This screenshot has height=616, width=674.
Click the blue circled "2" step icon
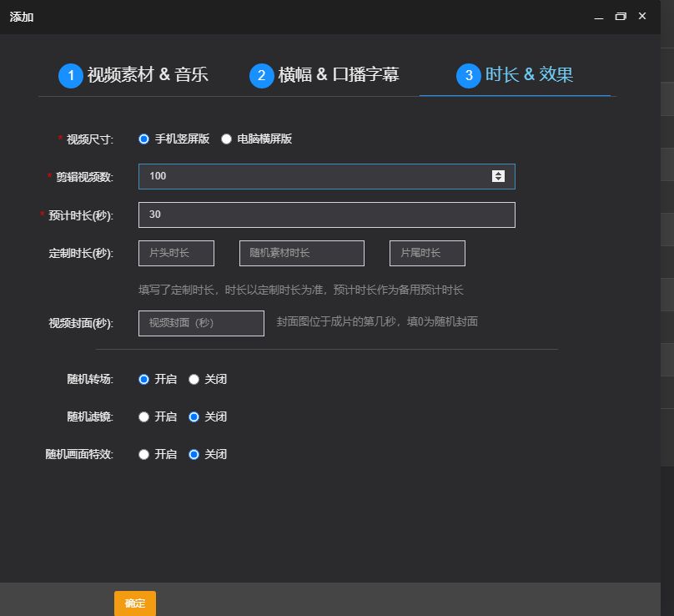click(x=262, y=74)
